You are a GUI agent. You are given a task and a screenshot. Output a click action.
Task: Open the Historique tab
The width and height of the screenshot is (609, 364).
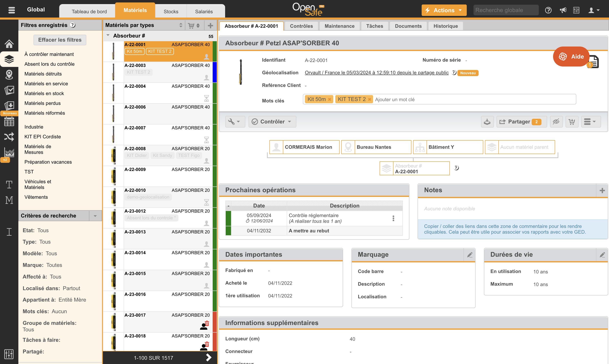pos(445,26)
